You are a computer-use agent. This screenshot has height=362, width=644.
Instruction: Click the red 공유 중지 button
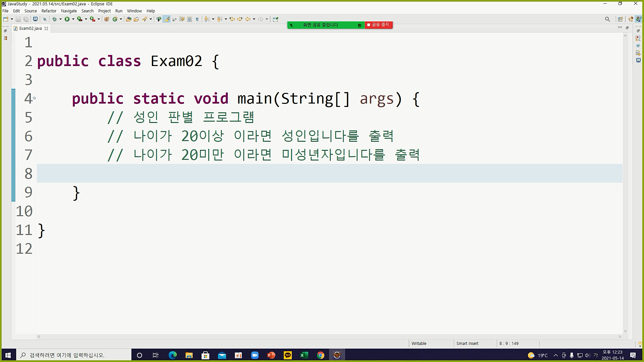point(379,25)
